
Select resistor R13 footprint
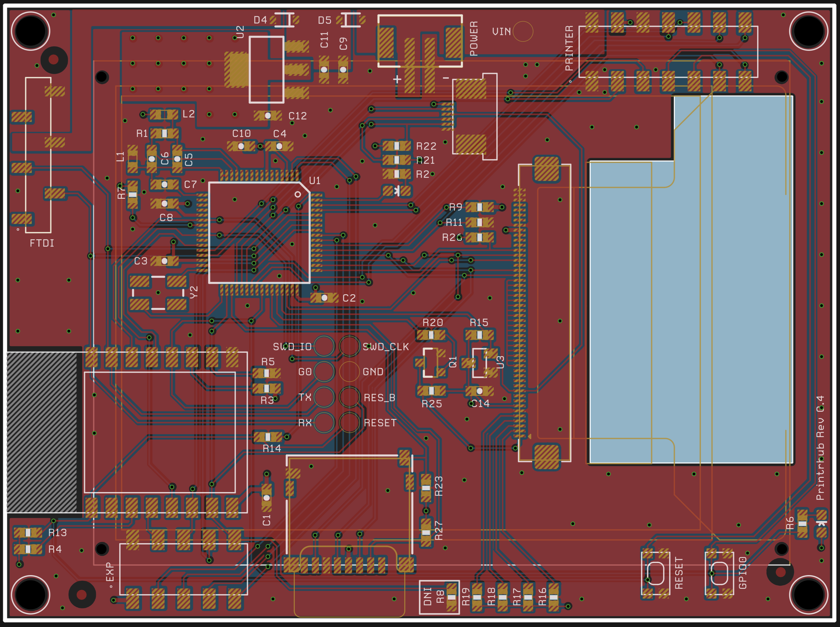[x=28, y=533]
